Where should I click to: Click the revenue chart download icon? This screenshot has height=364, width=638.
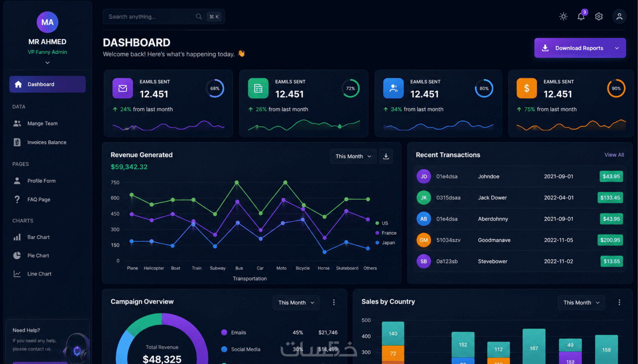click(386, 156)
